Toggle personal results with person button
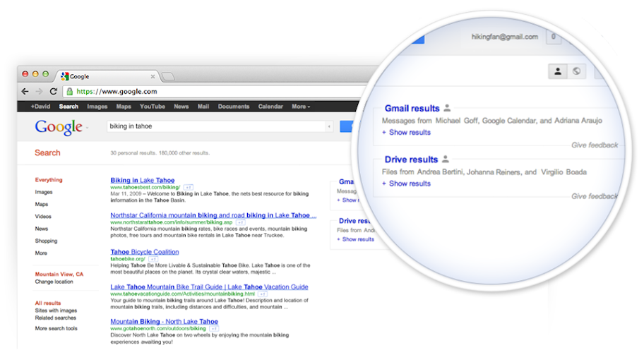644x355 pixels. [558, 71]
